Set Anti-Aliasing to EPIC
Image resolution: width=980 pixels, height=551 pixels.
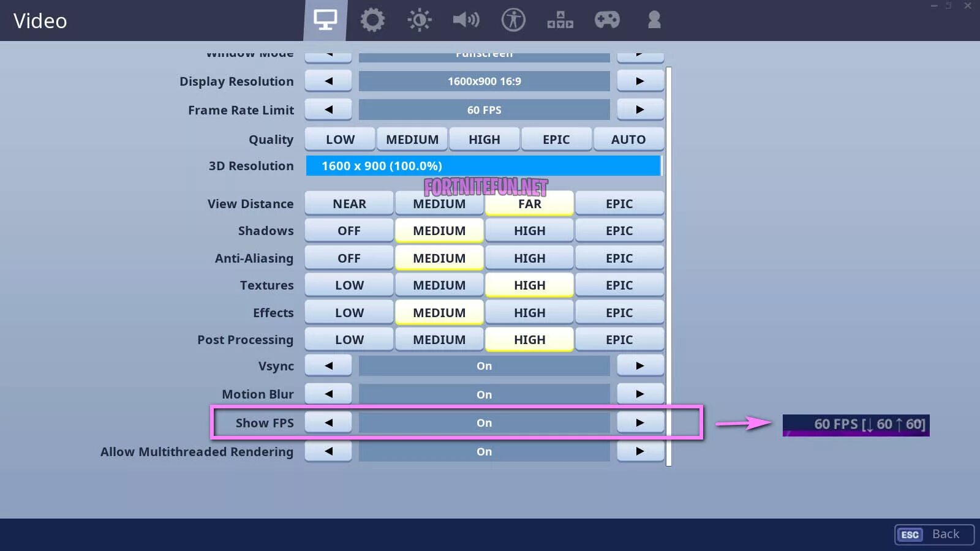[x=619, y=258]
